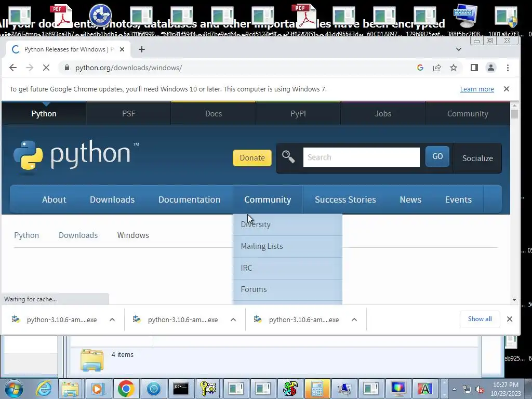Choose Diversity in Community dropdown

click(288, 224)
